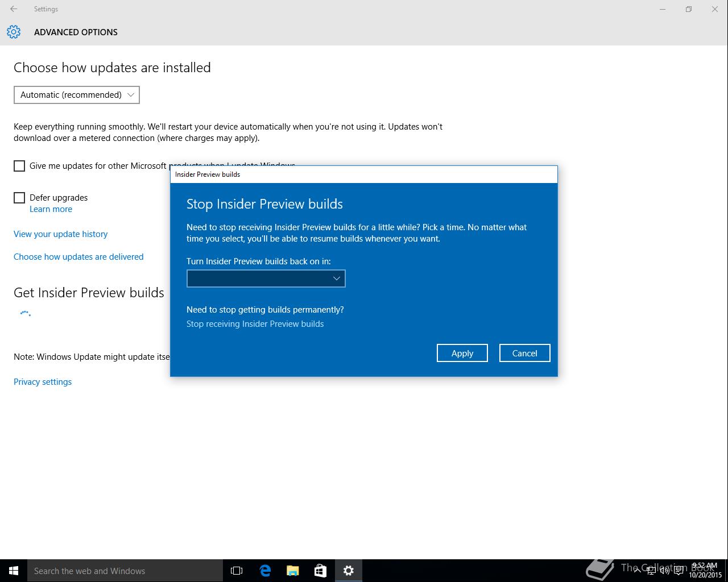Image resolution: width=728 pixels, height=582 pixels.
Task: Open the Windows Store taskbar icon
Action: click(320, 571)
